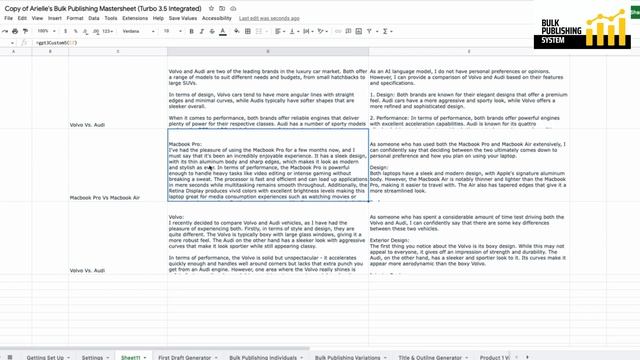Expand the merge type dropdown arrow
640x360 pixels.
click(267, 31)
